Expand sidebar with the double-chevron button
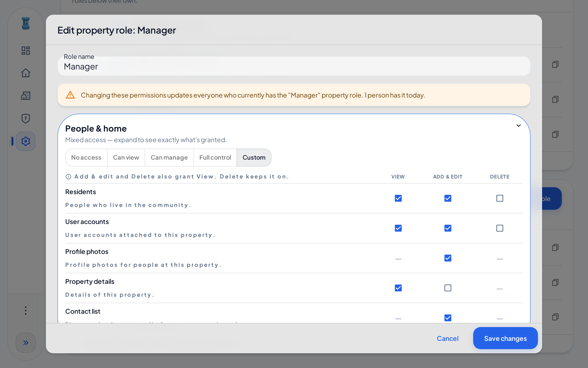The width and height of the screenshot is (588, 368). click(25, 343)
